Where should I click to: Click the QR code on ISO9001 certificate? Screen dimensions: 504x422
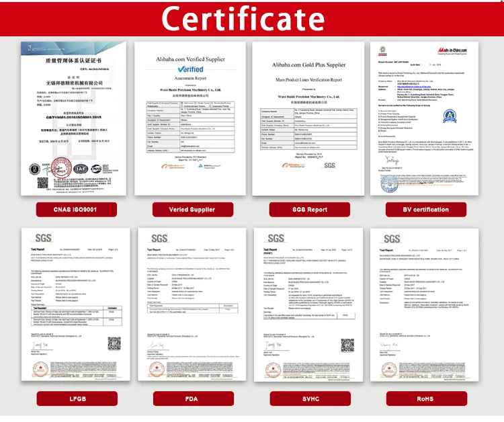coord(42,183)
